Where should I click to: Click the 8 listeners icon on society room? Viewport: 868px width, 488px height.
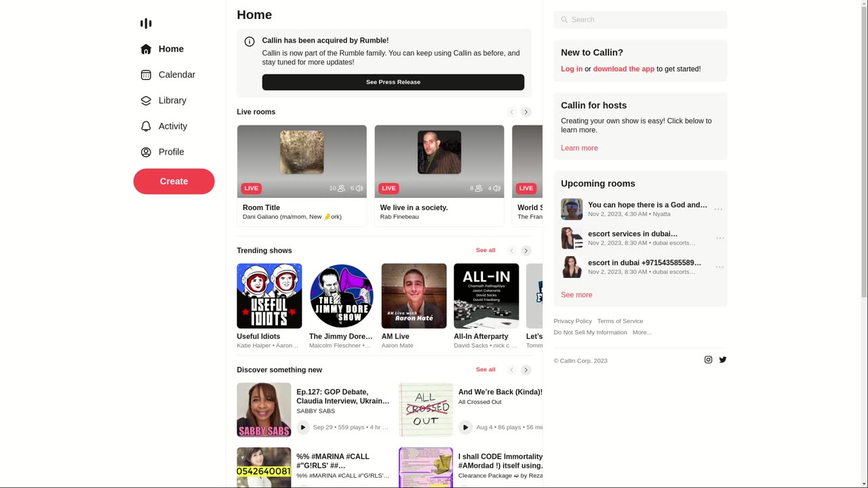click(x=479, y=188)
